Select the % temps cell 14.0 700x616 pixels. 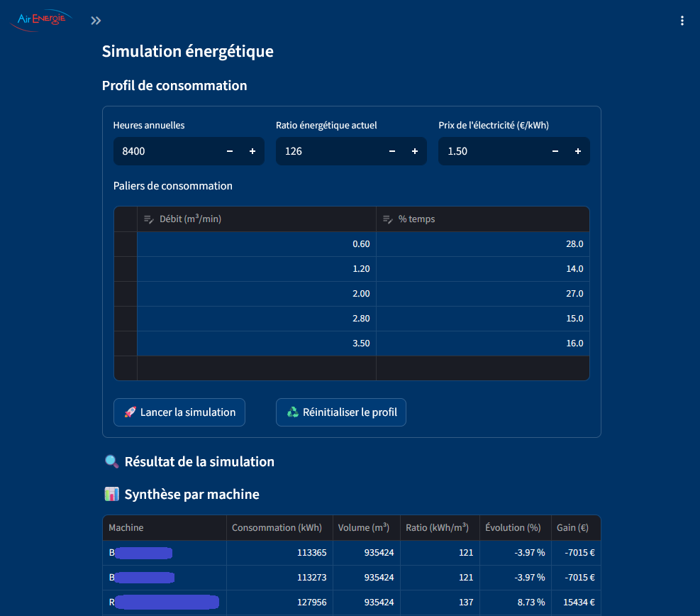[x=482, y=269]
